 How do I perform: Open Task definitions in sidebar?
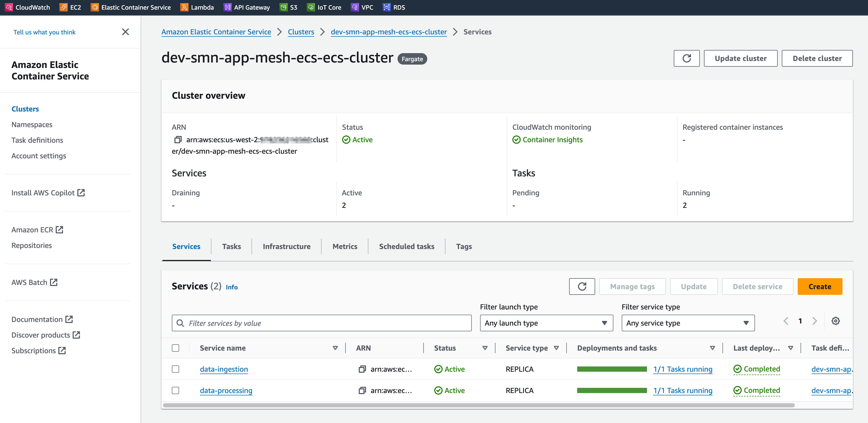point(37,140)
